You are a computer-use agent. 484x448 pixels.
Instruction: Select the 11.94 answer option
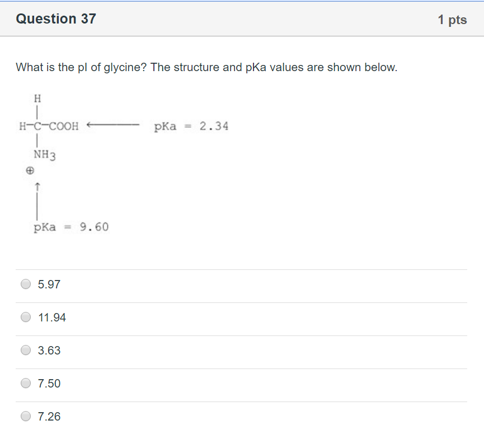tap(25, 317)
